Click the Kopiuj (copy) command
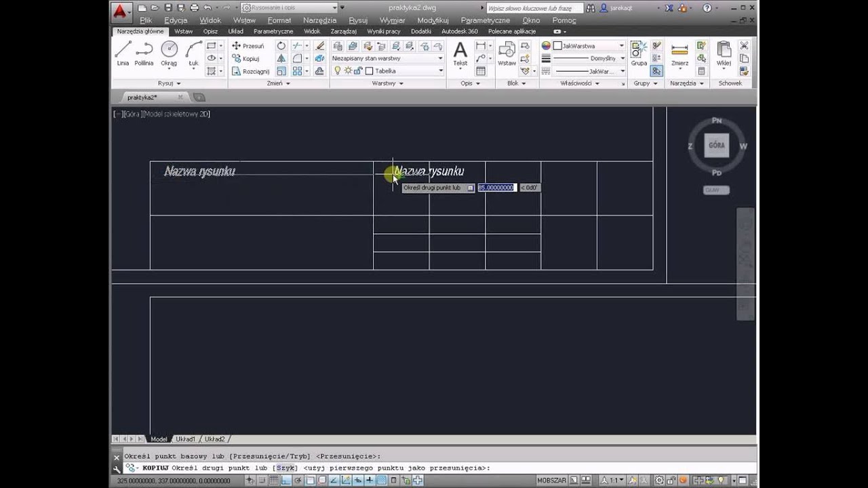The width and height of the screenshot is (868, 488). coord(246,58)
